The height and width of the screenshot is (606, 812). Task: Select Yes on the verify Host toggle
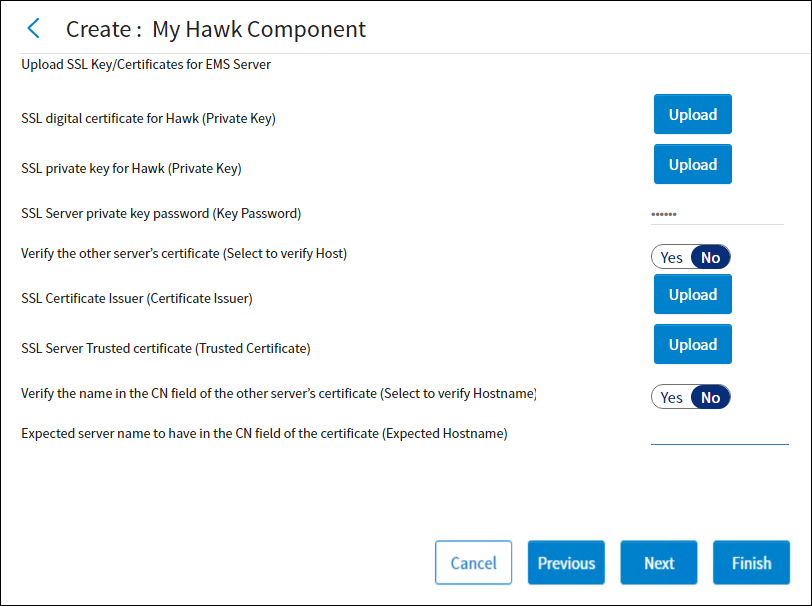click(671, 258)
